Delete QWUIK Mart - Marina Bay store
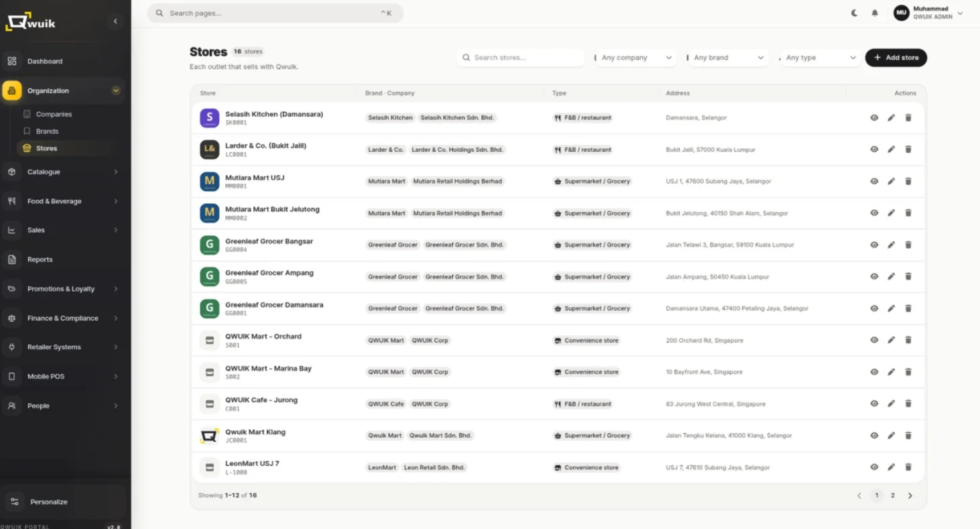980x529 pixels. (x=908, y=372)
